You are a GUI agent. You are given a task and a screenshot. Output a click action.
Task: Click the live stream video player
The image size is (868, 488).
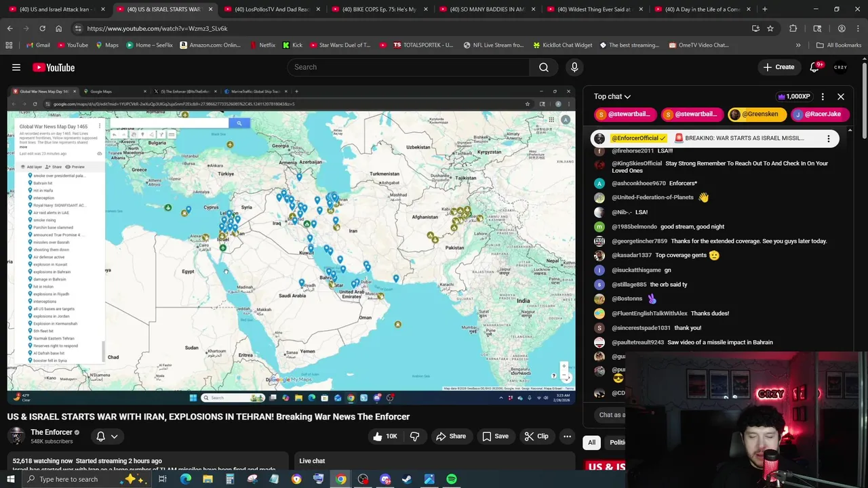tap(292, 245)
